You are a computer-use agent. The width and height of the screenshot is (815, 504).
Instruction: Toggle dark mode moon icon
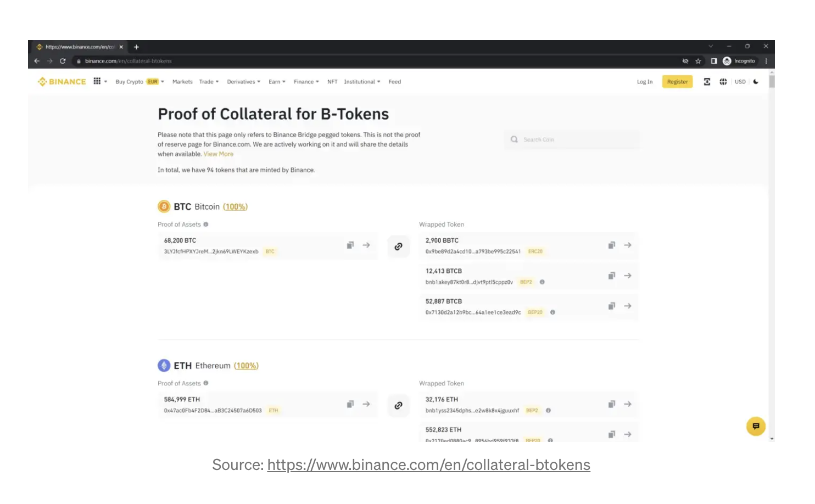pos(756,82)
